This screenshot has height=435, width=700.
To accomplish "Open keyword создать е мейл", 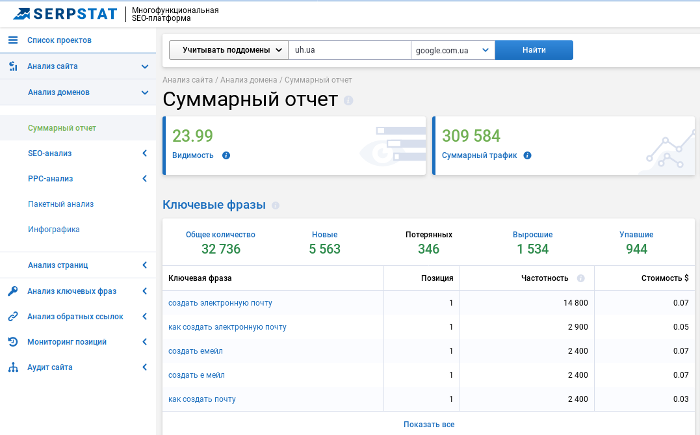I will (x=196, y=375).
